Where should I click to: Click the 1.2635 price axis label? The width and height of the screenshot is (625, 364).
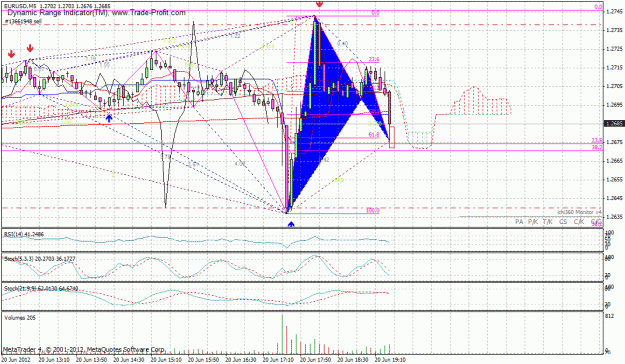click(614, 217)
